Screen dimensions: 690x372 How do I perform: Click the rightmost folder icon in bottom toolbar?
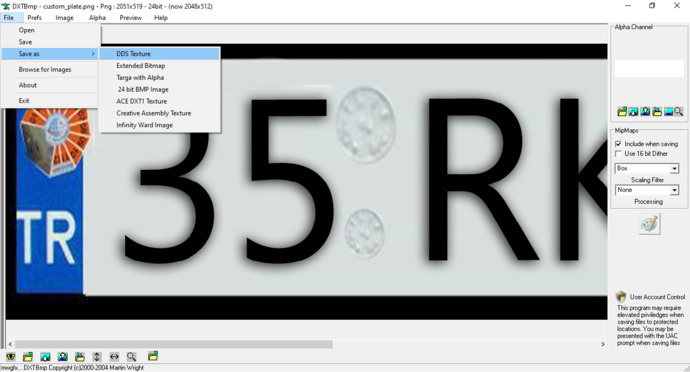[x=153, y=356]
